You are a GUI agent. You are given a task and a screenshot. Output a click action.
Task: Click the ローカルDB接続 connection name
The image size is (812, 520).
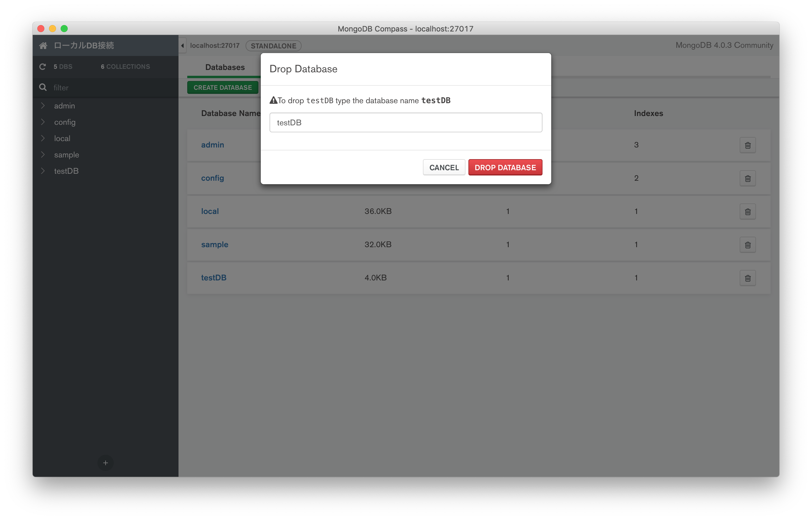(84, 45)
